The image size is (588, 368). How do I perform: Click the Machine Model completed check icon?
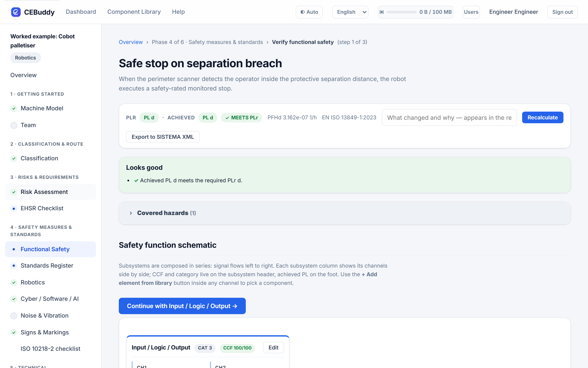coord(14,109)
